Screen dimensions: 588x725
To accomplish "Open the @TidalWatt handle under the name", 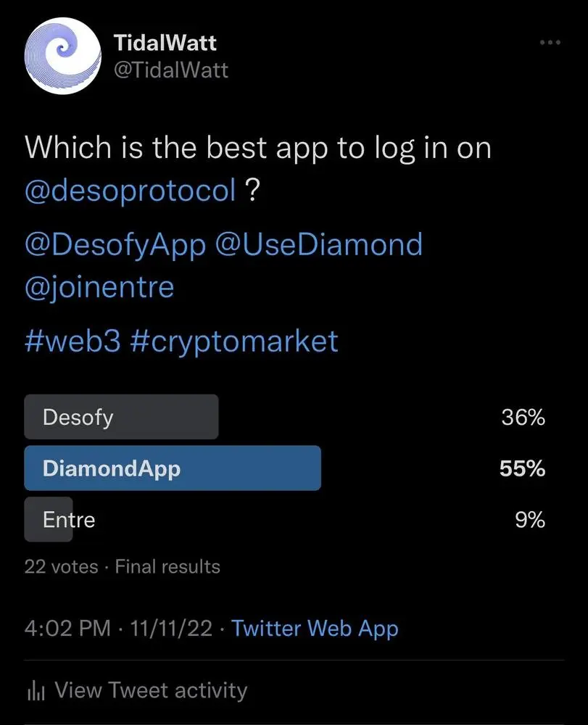I will point(171,70).
